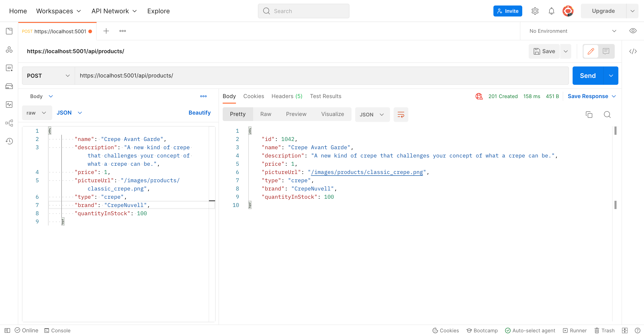The height and width of the screenshot is (336, 644).
Task: Search within the response body
Action: (x=607, y=114)
